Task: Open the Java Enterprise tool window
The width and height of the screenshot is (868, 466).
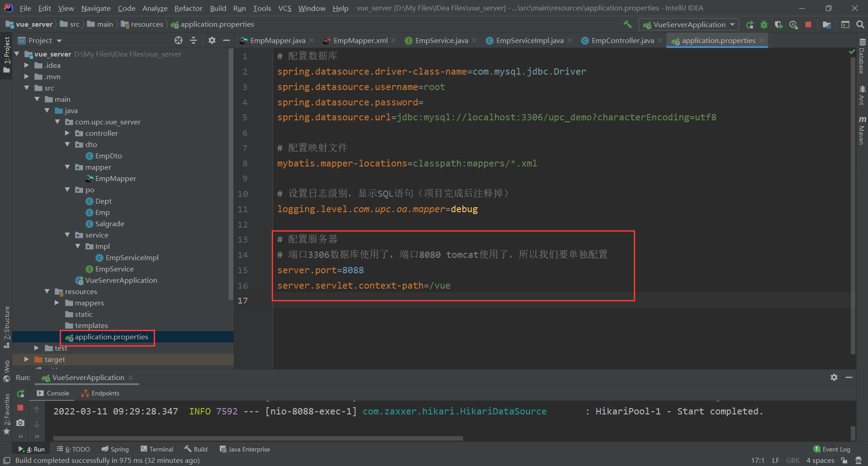Action: tap(245, 449)
